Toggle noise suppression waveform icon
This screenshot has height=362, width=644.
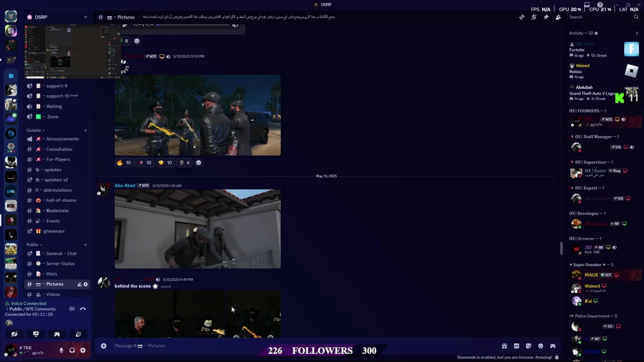(x=72, y=309)
